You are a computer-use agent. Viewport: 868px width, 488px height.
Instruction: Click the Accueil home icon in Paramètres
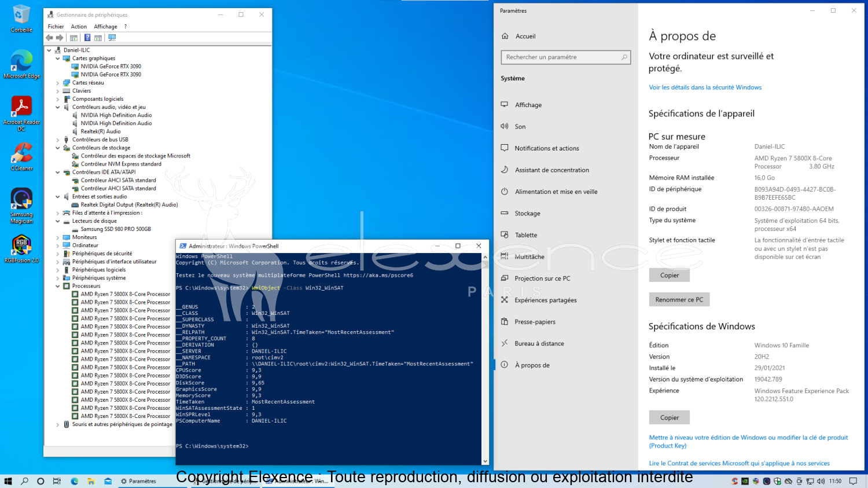point(505,36)
